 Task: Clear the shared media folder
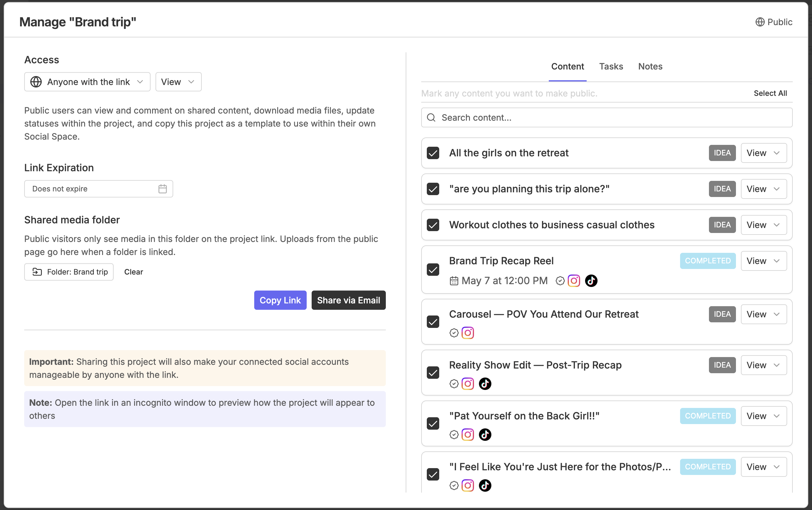[x=133, y=272]
